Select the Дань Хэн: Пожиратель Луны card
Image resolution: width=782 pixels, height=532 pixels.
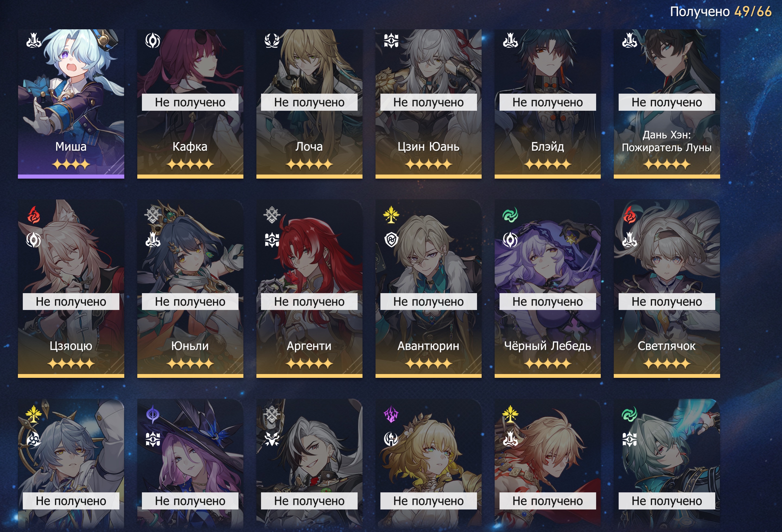667,104
